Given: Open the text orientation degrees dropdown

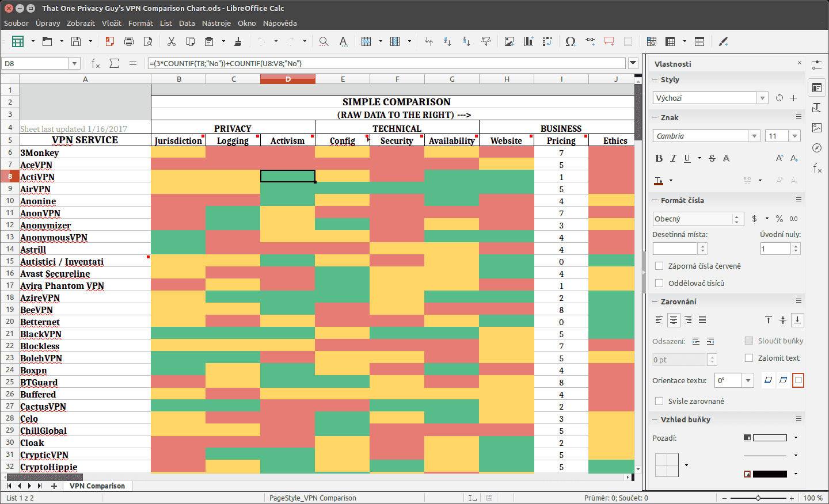Looking at the screenshot, I should pyautogui.click(x=748, y=380).
